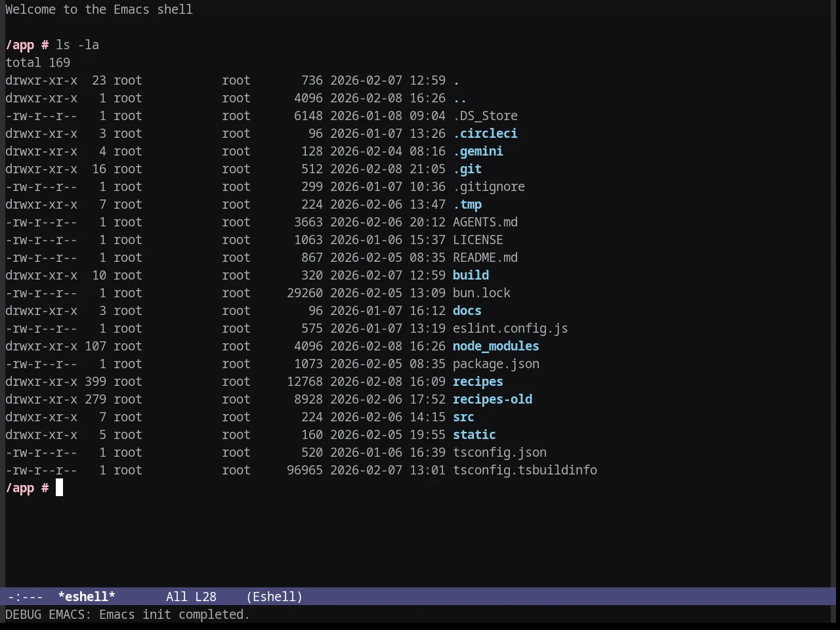Open the docs directory entry

point(467,310)
